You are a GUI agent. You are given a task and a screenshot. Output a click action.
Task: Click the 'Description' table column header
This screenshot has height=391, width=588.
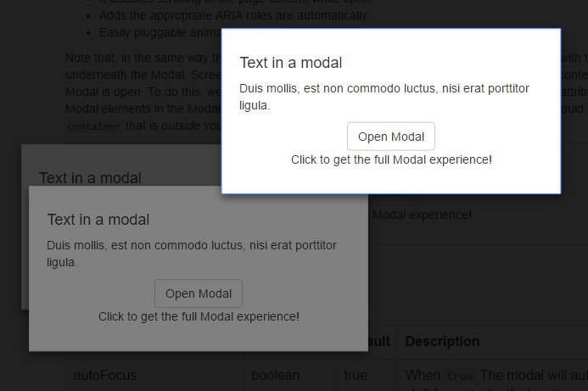click(443, 341)
